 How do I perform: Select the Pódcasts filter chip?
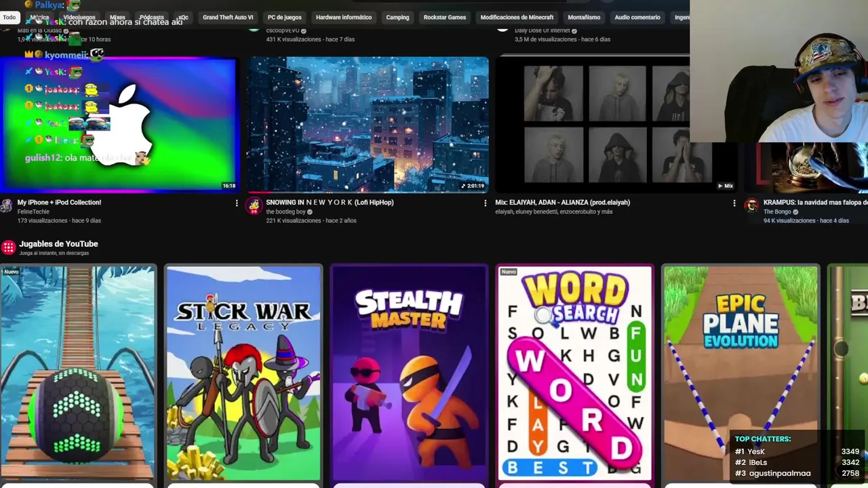point(151,18)
